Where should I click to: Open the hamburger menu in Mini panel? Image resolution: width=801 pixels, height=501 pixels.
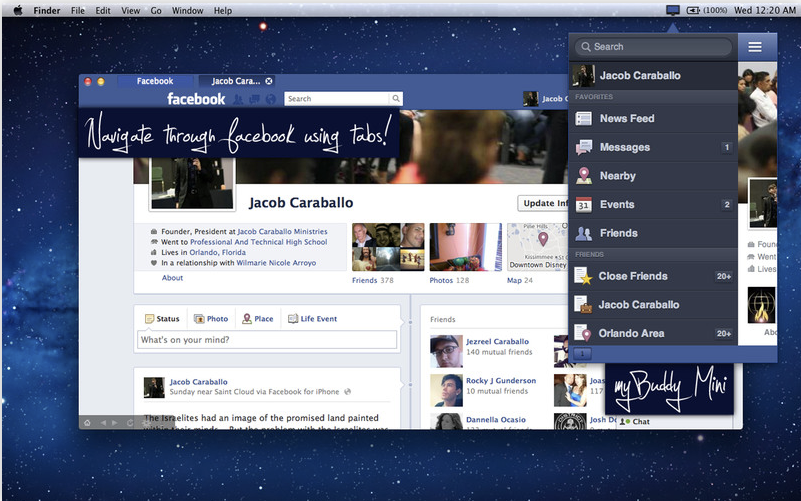coord(755,47)
